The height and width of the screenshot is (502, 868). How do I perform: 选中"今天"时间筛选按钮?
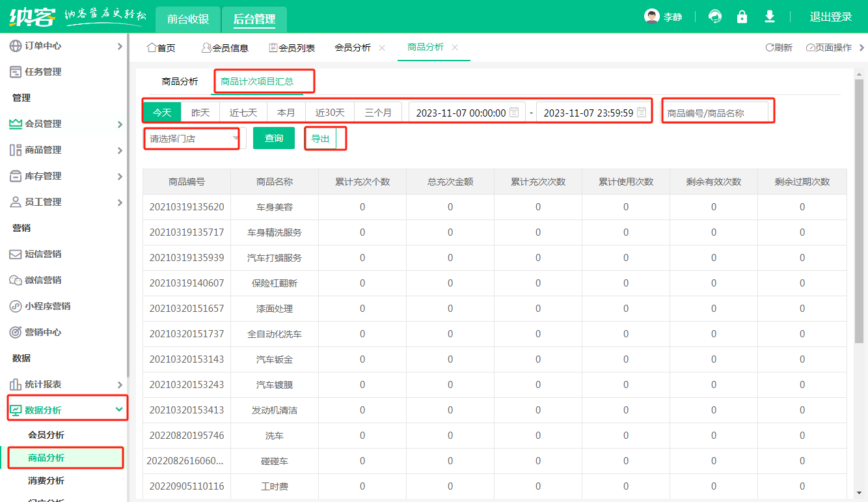(161, 112)
